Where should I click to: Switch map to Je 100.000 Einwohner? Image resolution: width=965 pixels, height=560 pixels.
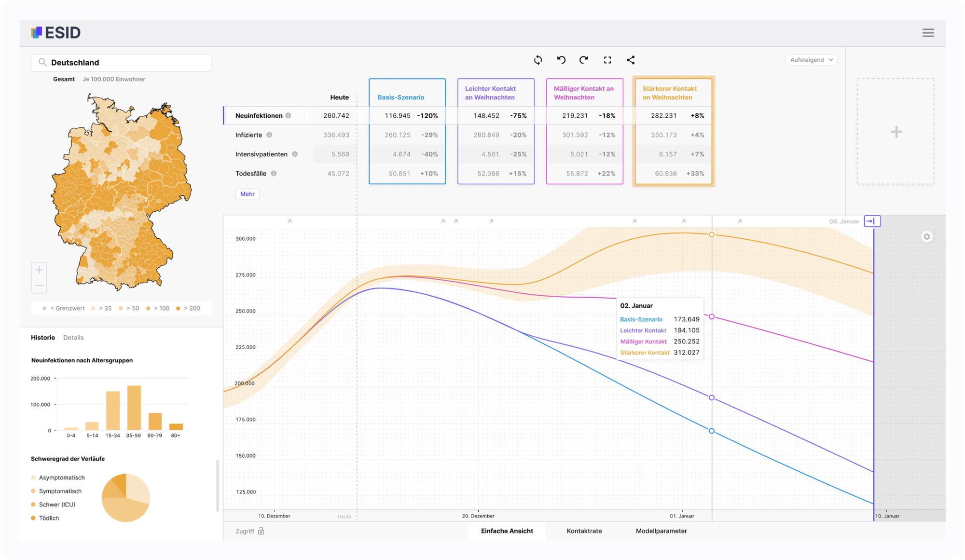coord(113,79)
